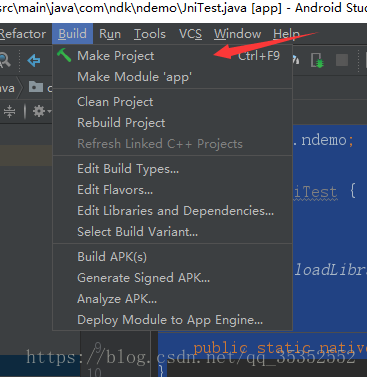Click the collapse-all icon in project panel

9,111
